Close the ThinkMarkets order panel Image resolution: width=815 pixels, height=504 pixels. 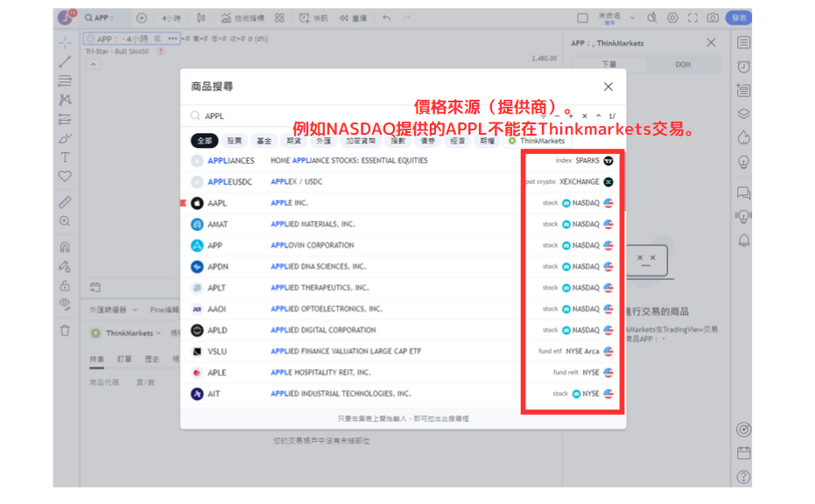(711, 43)
